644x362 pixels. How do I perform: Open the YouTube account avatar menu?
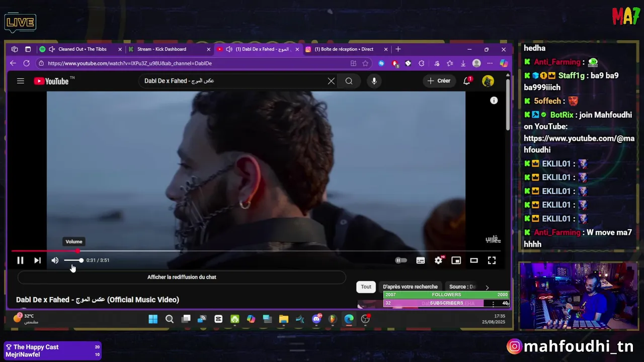pos(488,81)
